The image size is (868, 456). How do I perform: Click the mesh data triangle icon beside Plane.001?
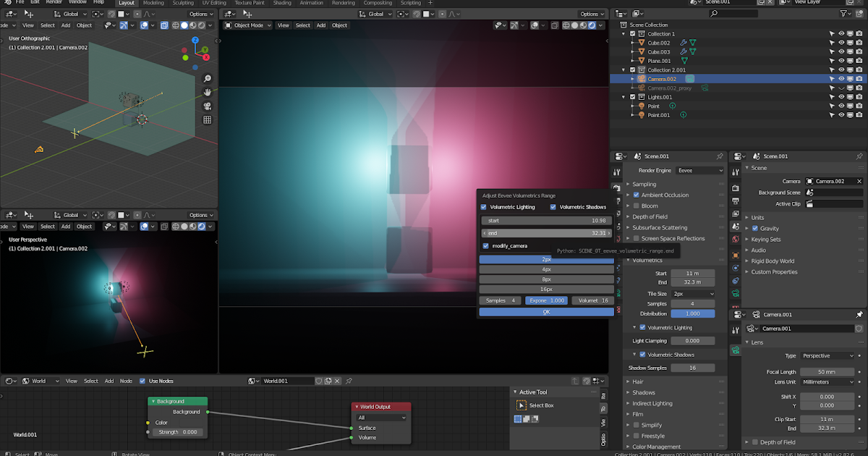(x=684, y=61)
